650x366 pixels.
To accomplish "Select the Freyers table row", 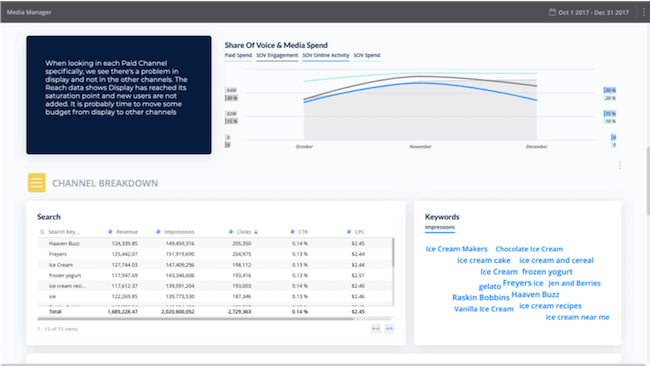I will tap(215, 254).
